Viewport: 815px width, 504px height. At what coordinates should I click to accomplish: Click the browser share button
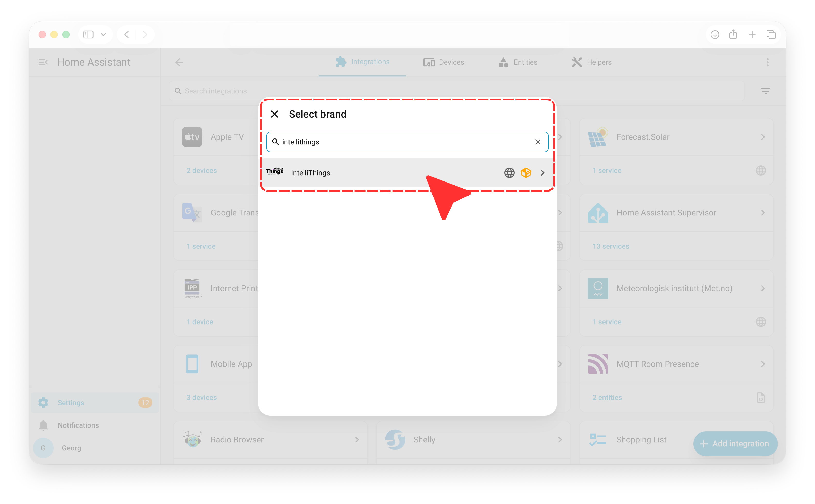(733, 34)
